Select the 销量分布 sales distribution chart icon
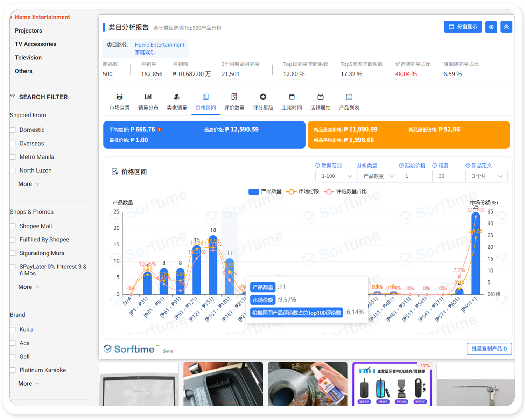Image resolution: width=525 pixels, height=420 pixels. point(148,101)
